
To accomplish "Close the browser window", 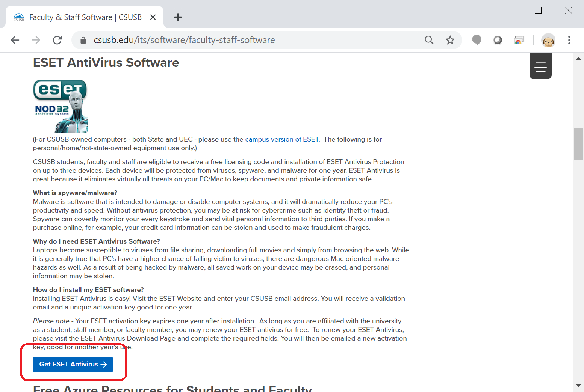I will tap(569, 10).
